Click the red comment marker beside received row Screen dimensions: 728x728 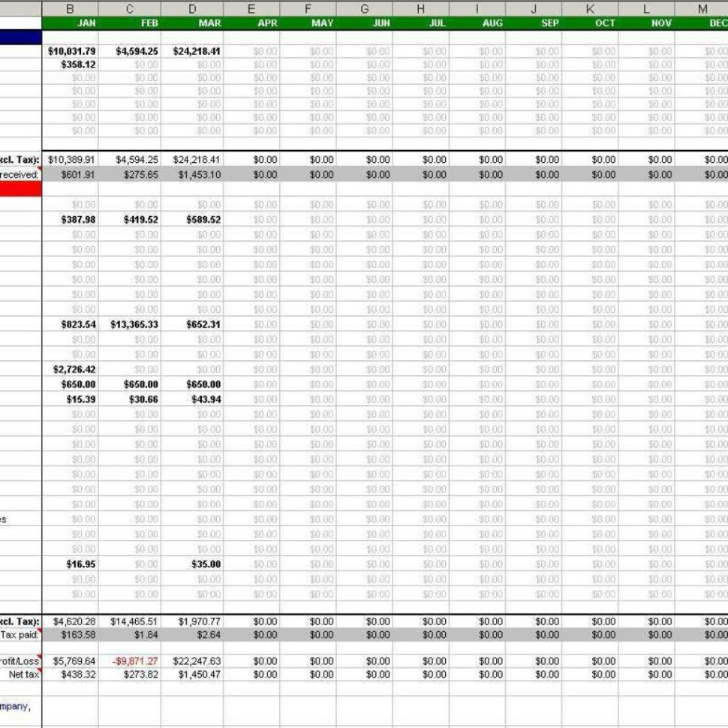tap(40, 167)
